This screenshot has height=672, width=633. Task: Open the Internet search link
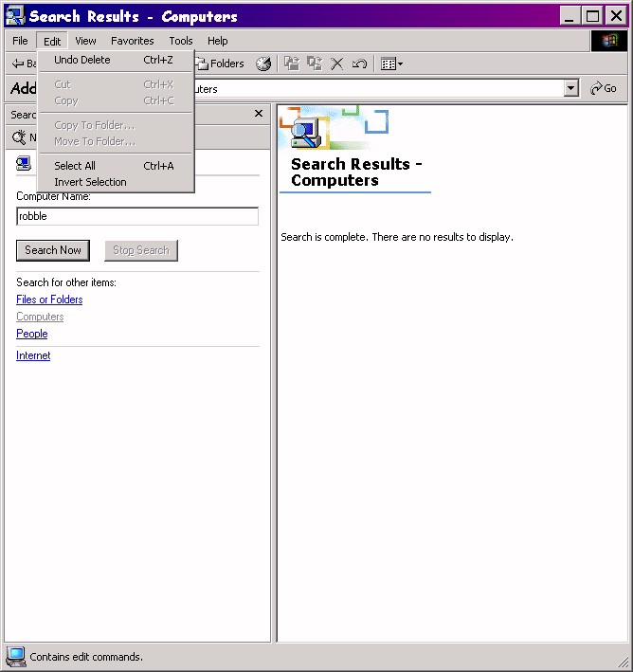click(x=33, y=355)
